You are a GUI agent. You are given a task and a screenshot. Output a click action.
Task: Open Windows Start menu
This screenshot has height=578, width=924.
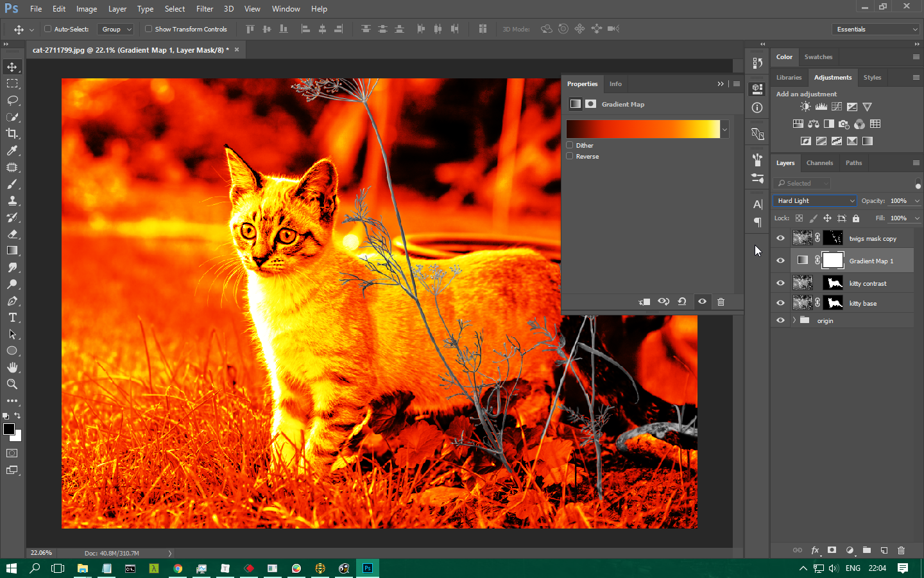pyautogui.click(x=11, y=568)
